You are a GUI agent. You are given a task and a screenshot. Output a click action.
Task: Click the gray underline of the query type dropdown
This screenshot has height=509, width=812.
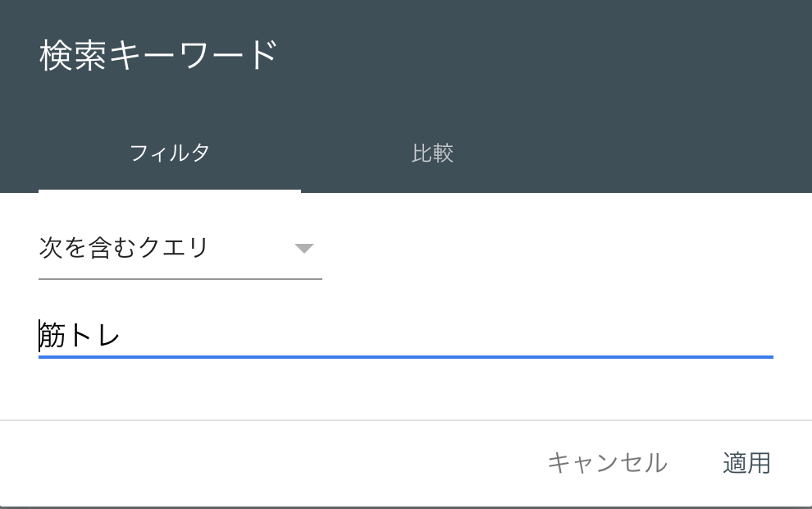pyautogui.click(x=180, y=278)
